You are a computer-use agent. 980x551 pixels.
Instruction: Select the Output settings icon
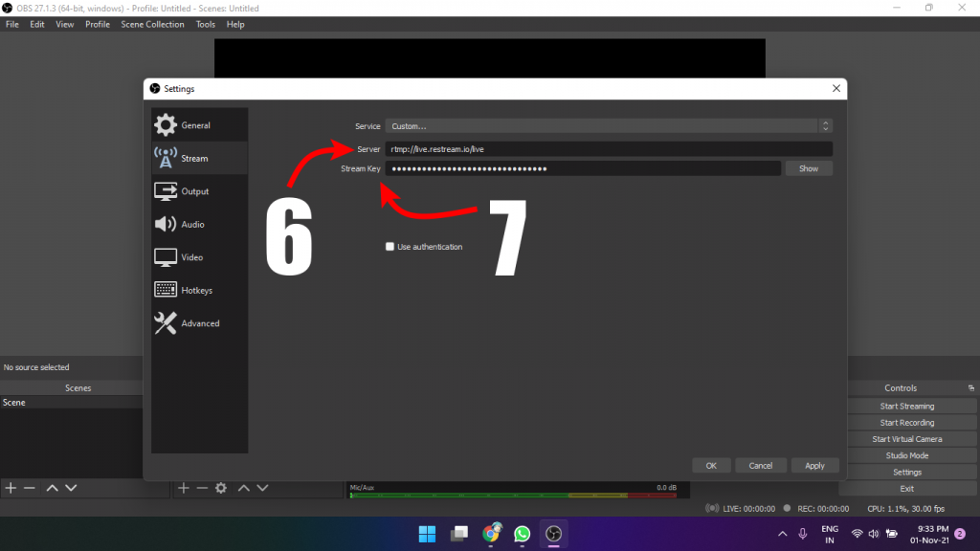tap(167, 191)
